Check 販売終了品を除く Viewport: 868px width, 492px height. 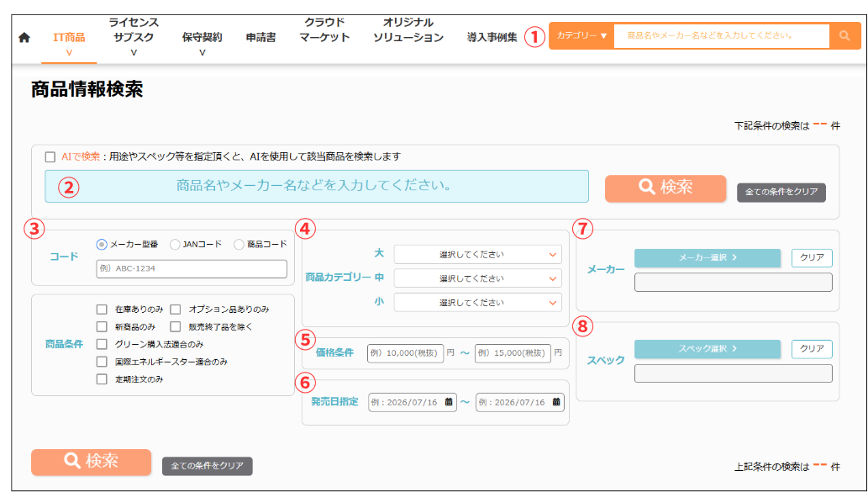pyautogui.click(x=176, y=326)
